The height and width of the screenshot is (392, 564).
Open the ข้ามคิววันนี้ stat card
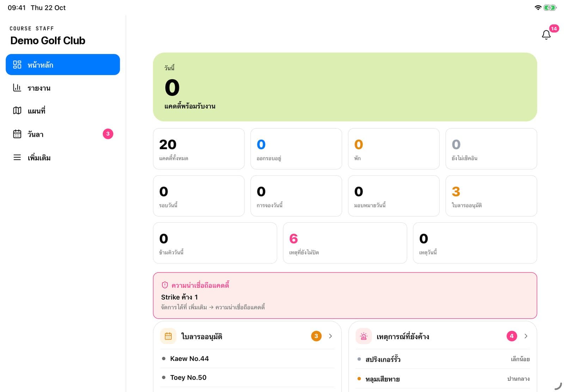(215, 243)
